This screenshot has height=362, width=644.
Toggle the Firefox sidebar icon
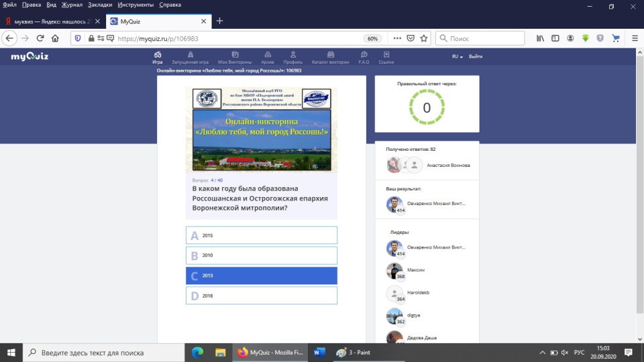pyautogui.click(x=555, y=38)
